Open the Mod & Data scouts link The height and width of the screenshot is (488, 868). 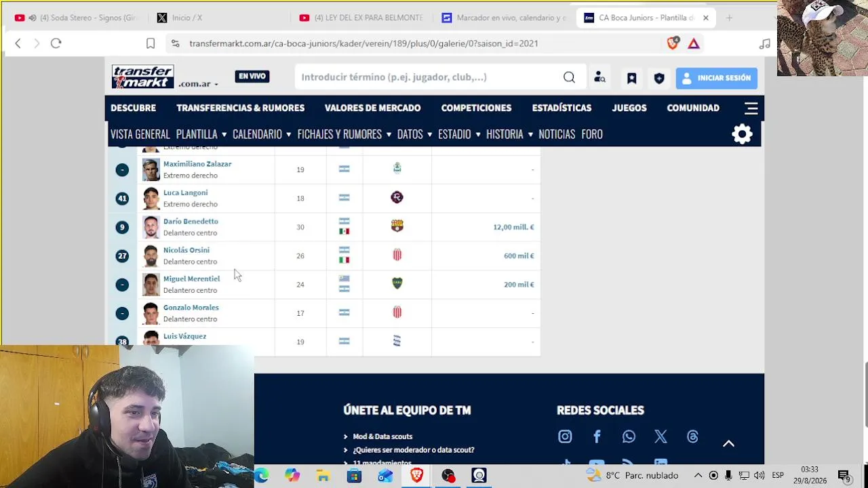tap(382, 436)
